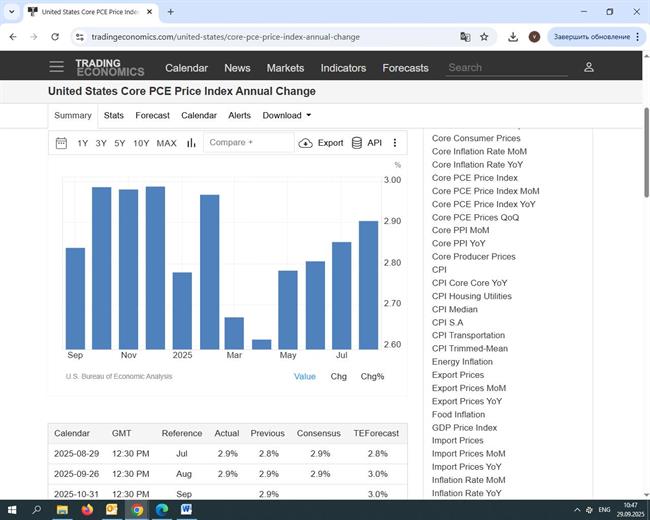Open the CPI Housing Utilities link

point(471,296)
